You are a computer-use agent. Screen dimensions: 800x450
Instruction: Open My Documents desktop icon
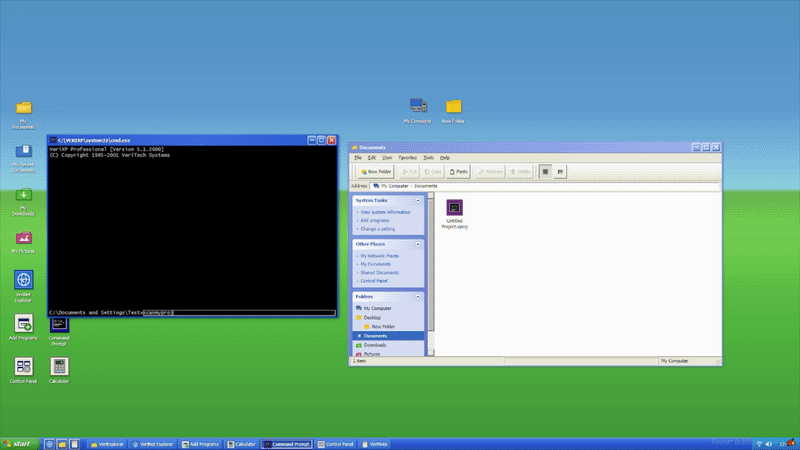23,115
